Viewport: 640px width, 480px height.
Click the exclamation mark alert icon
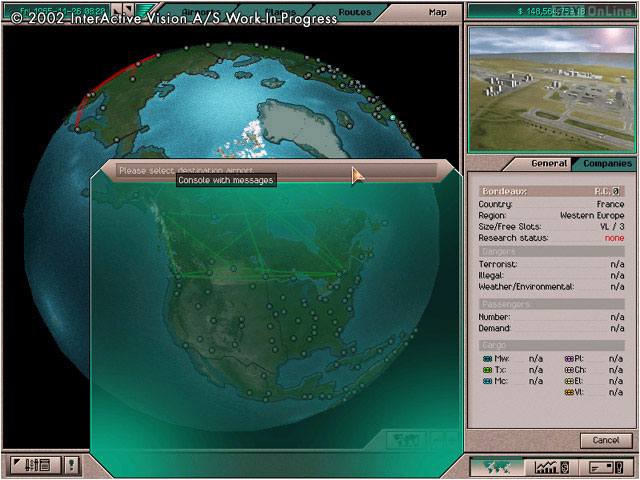(x=72, y=464)
